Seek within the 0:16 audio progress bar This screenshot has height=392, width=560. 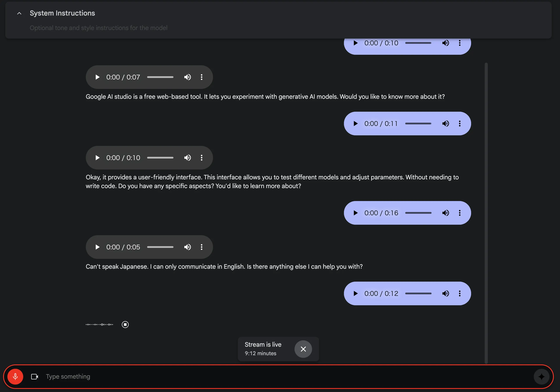click(418, 213)
